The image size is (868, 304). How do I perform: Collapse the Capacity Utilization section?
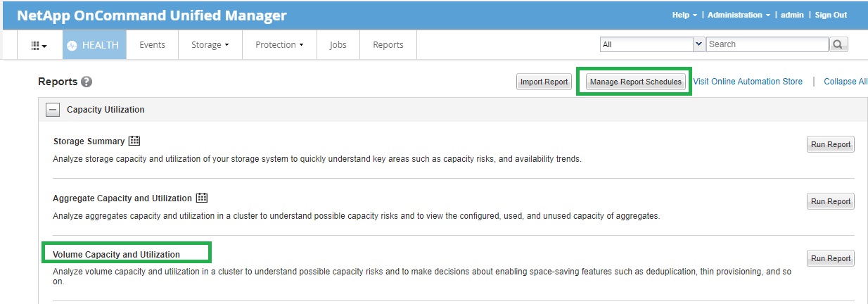pyautogui.click(x=52, y=110)
